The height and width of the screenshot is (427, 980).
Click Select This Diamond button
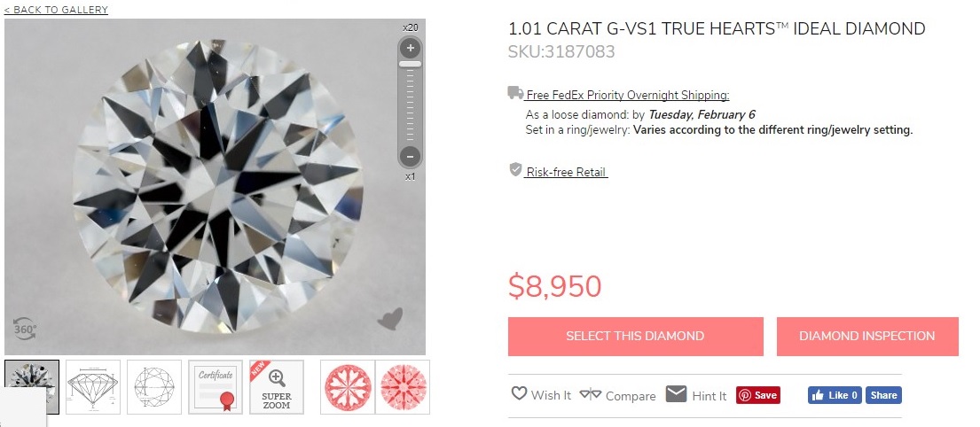click(x=635, y=337)
